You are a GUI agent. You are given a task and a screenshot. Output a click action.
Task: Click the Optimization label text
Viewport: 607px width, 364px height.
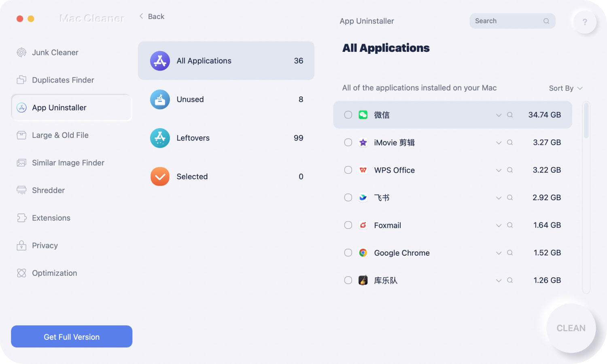coord(55,273)
